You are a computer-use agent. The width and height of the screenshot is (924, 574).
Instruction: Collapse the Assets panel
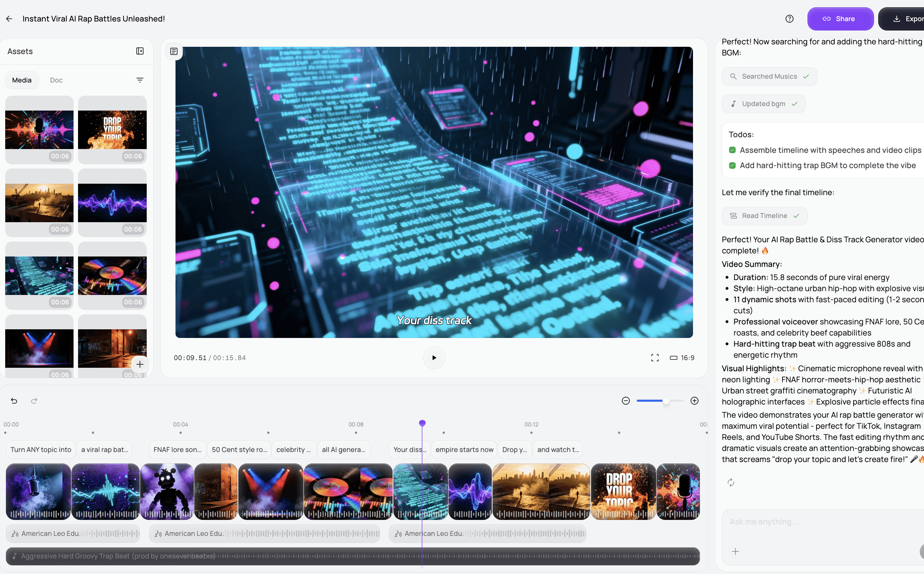pyautogui.click(x=140, y=51)
